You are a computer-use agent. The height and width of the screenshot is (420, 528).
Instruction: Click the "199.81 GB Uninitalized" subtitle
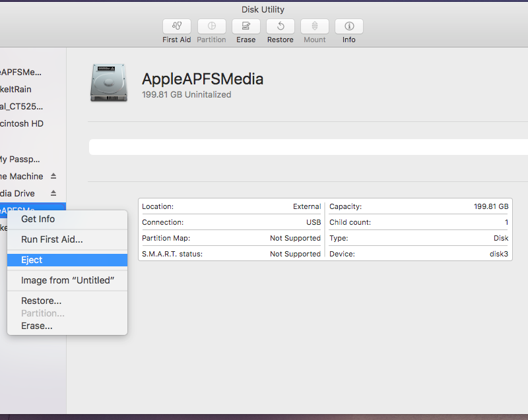187,94
